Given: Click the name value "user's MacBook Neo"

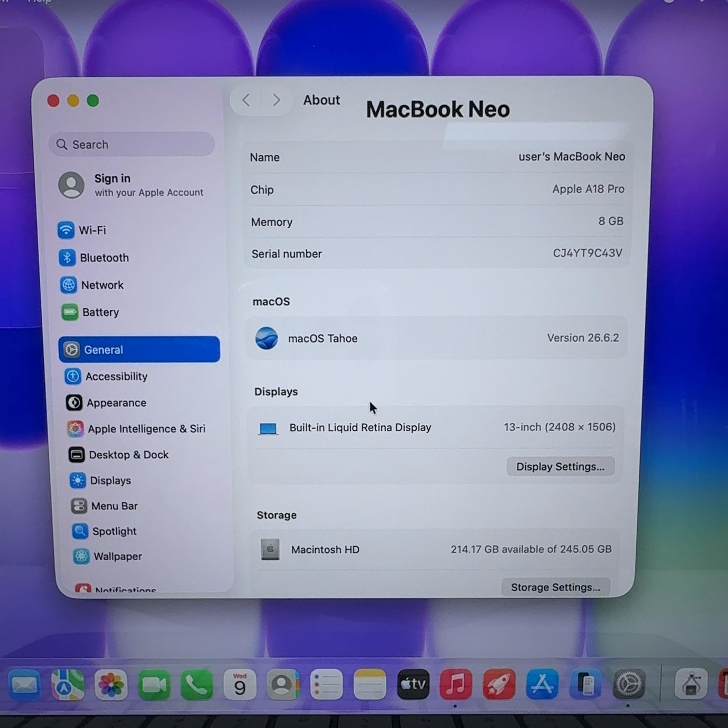Looking at the screenshot, I should (x=572, y=157).
